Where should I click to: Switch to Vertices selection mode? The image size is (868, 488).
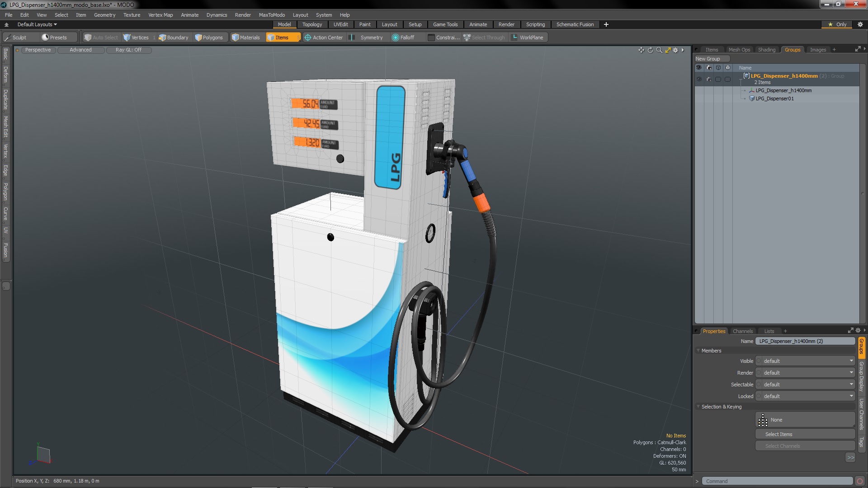[136, 38]
